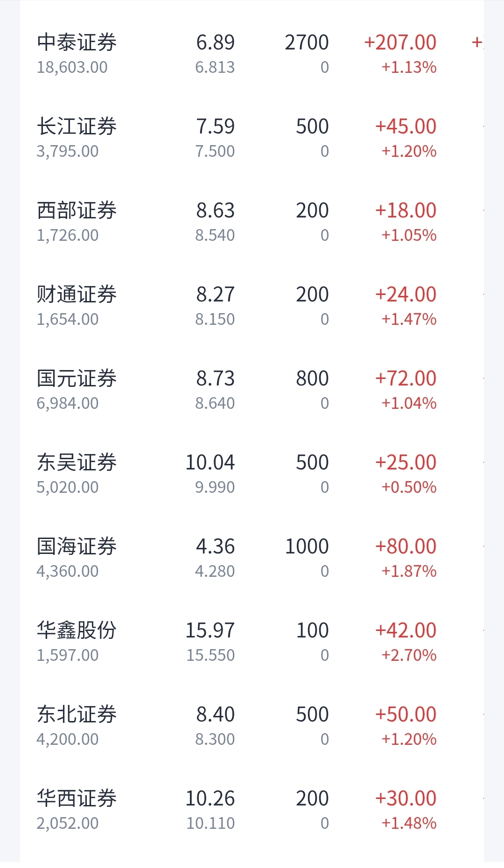The image size is (504, 868).
Task: Select the 10.110 cost price value
Action: point(210,823)
